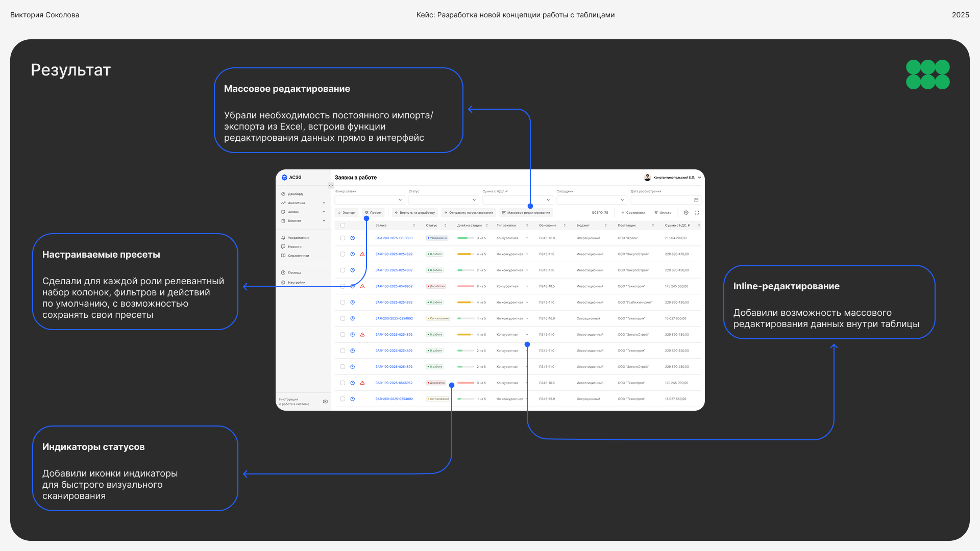Open Дэшборд in the sidebar
The height and width of the screenshot is (551, 980).
[x=295, y=194]
